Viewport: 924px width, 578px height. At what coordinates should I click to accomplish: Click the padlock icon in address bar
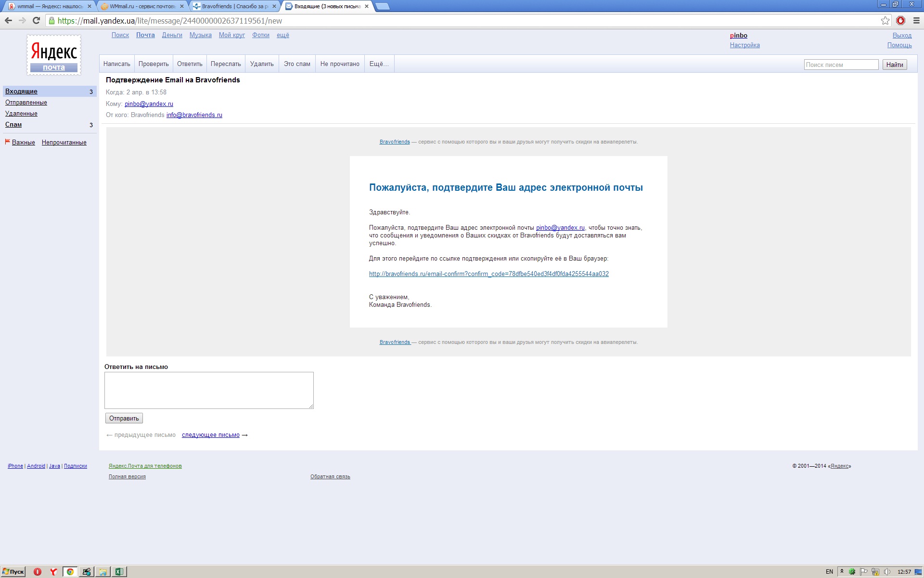[51, 20]
